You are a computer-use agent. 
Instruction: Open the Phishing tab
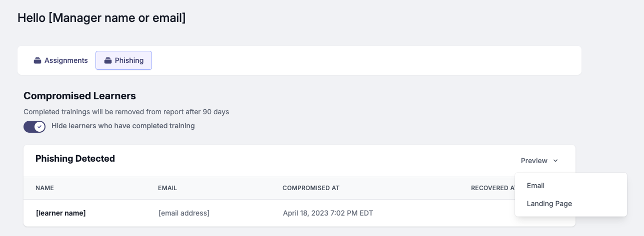point(123,60)
